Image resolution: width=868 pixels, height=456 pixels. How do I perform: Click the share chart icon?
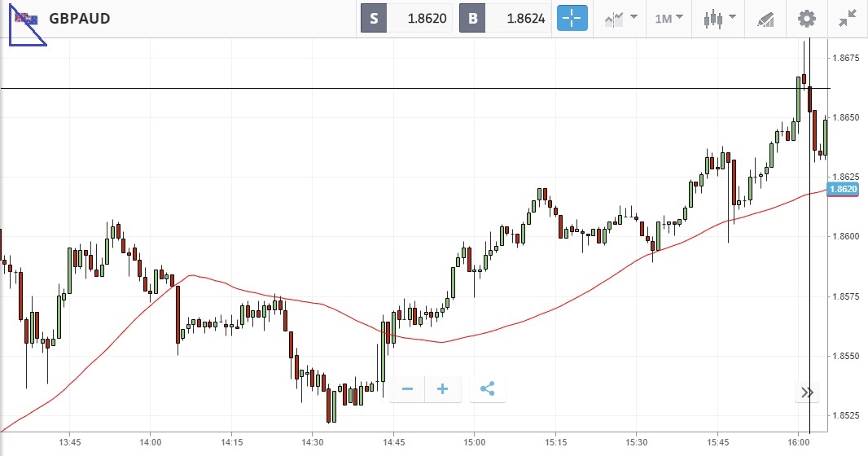[487, 389]
